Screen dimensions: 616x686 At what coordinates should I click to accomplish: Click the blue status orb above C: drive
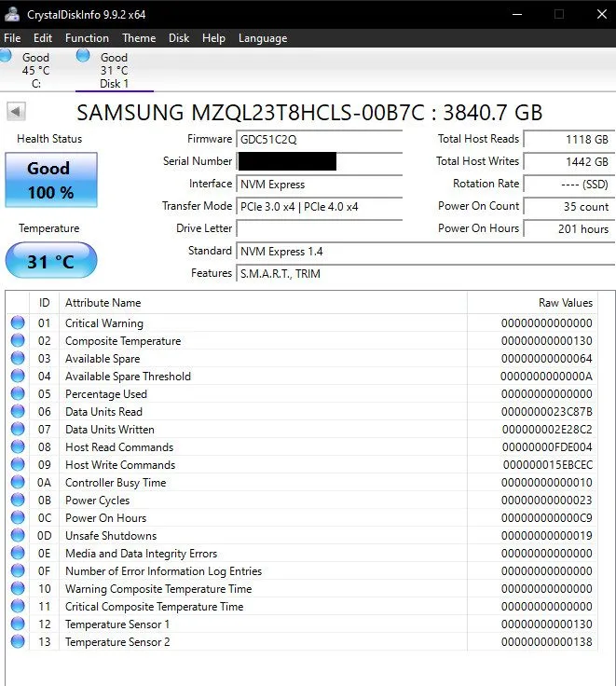click(6, 56)
